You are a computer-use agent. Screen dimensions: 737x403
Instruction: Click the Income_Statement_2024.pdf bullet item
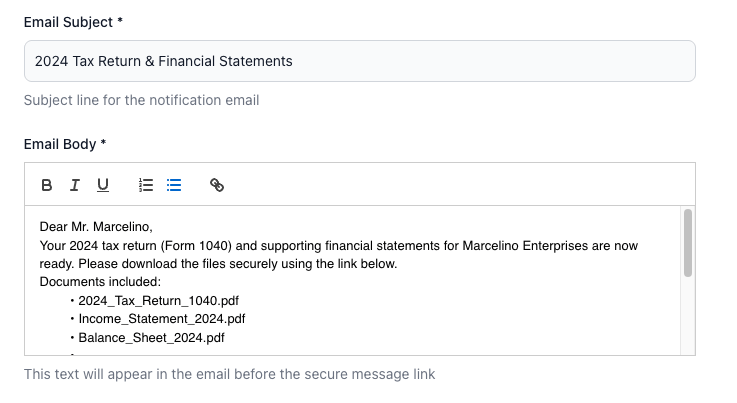[161, 319]
